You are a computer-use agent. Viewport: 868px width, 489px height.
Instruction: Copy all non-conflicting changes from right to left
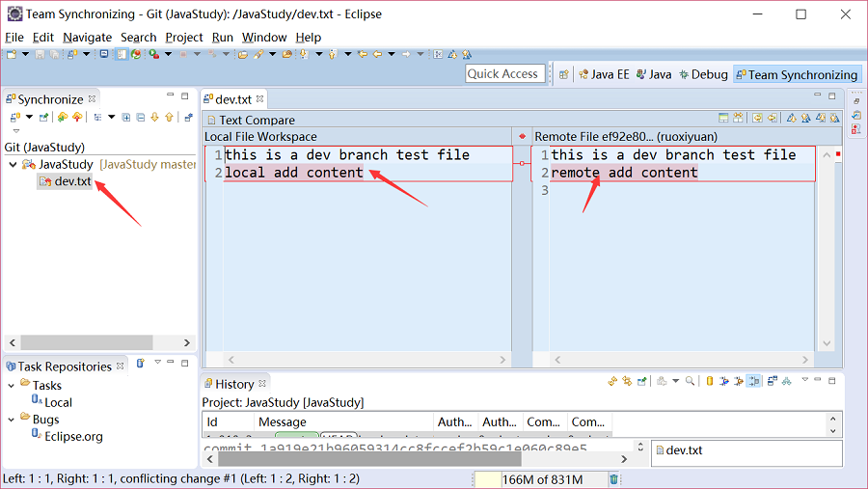[757, 118]
